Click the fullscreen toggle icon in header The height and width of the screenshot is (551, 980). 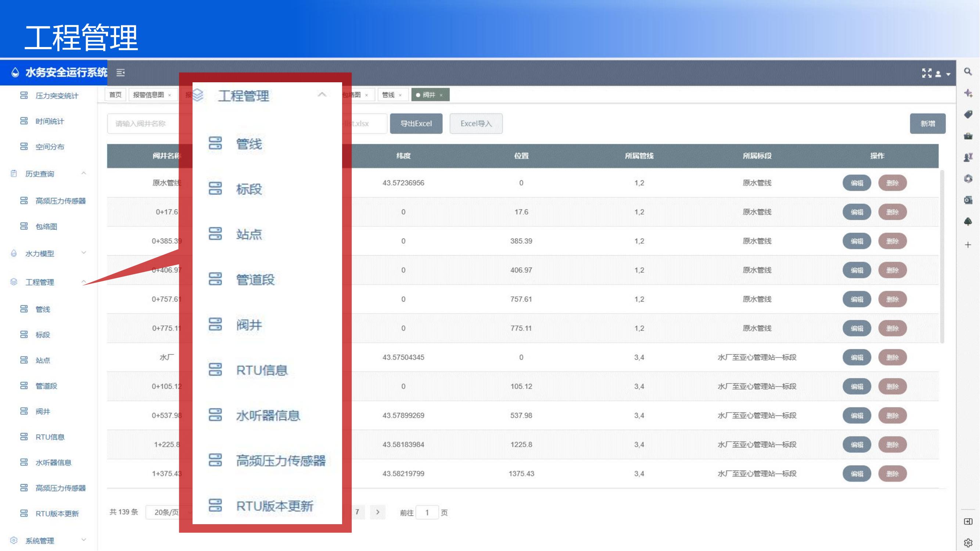tap(926, 73)
